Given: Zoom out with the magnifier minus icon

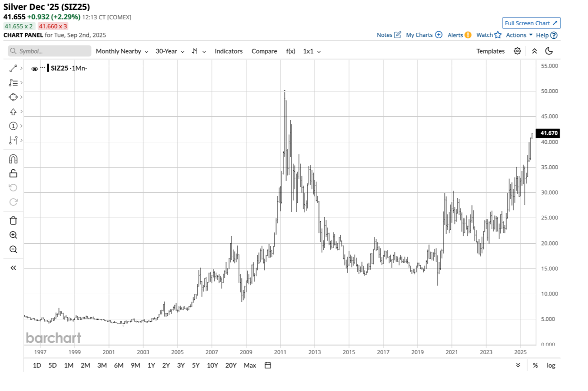Looking at the screenshot, I should click(x=13, y=249).
